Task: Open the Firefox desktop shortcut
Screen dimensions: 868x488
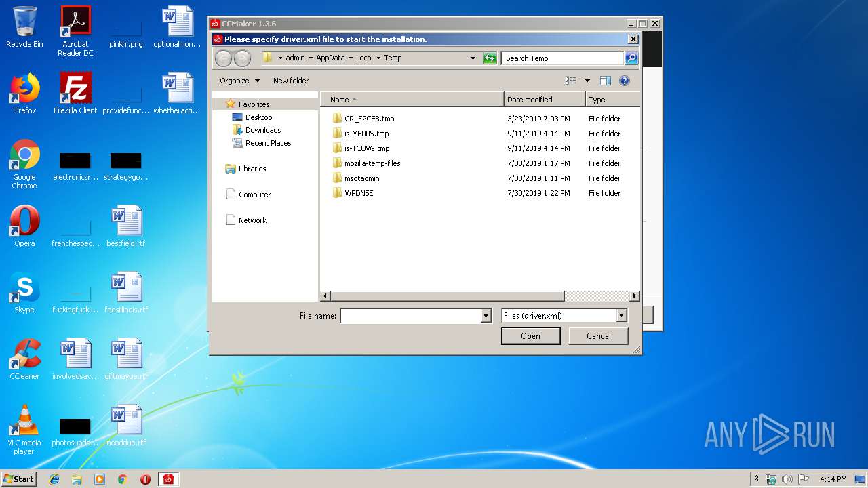Action: pyautogui.click(x=24, y=94)
